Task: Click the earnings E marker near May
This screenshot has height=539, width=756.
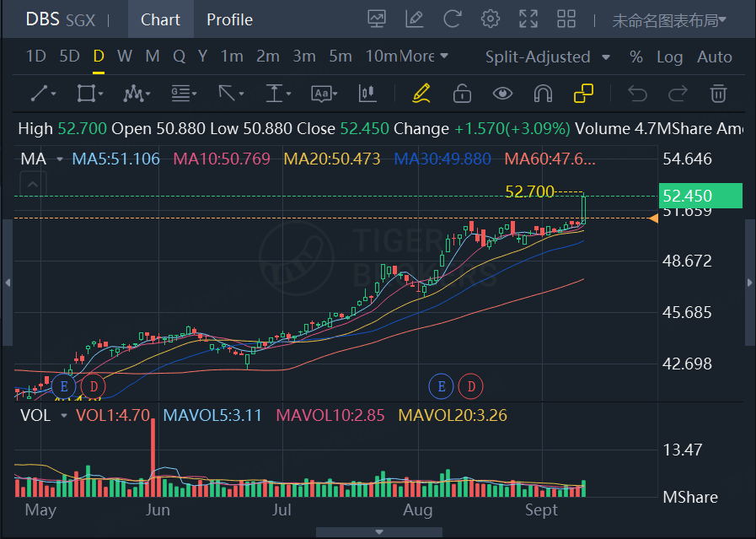Action: (64, 386)
